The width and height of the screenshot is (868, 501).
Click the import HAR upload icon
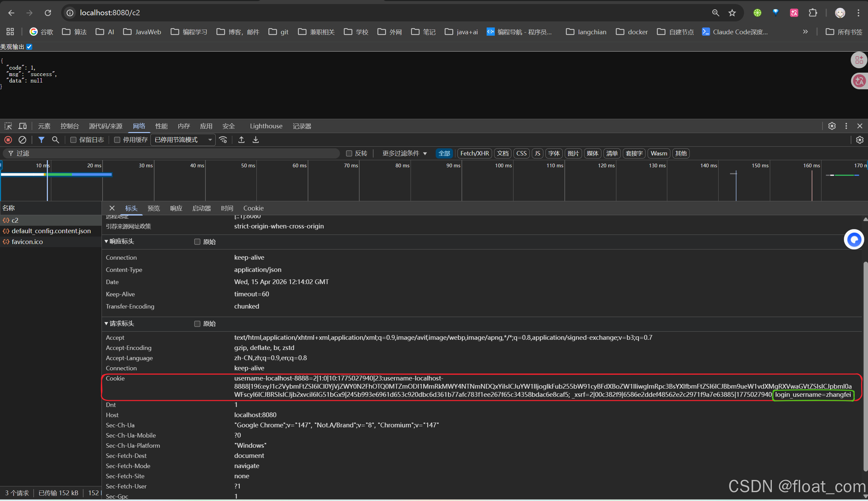click(241, 140)
